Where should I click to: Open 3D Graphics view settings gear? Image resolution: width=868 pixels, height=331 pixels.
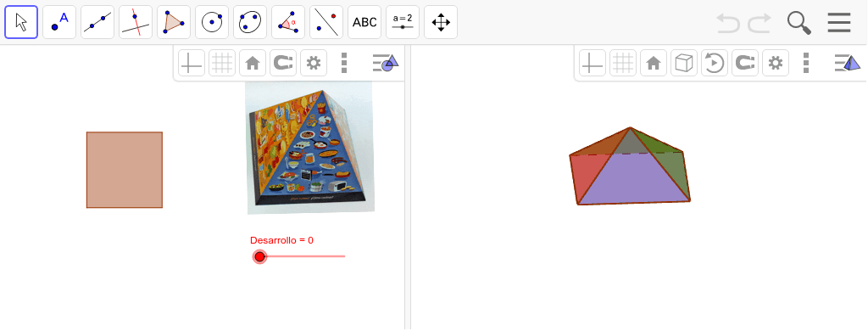776,63
